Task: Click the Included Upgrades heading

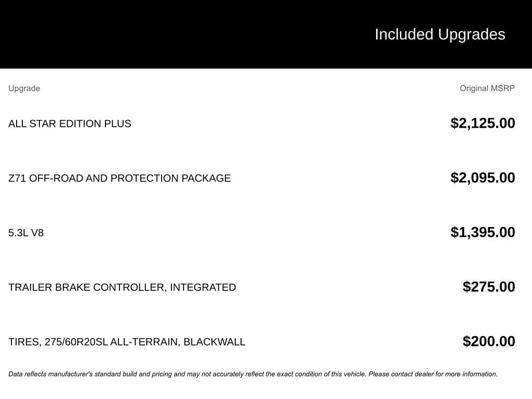Action: coord(440,34)
